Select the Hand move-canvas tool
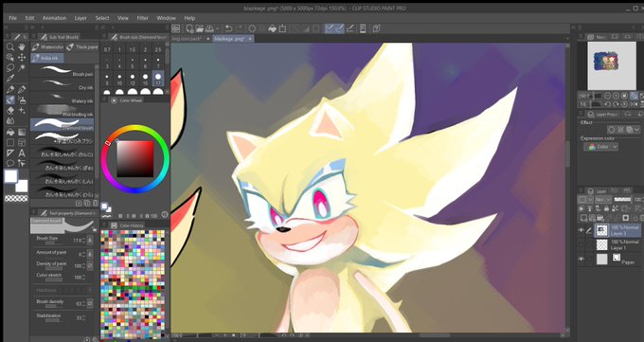 [22, 46]
